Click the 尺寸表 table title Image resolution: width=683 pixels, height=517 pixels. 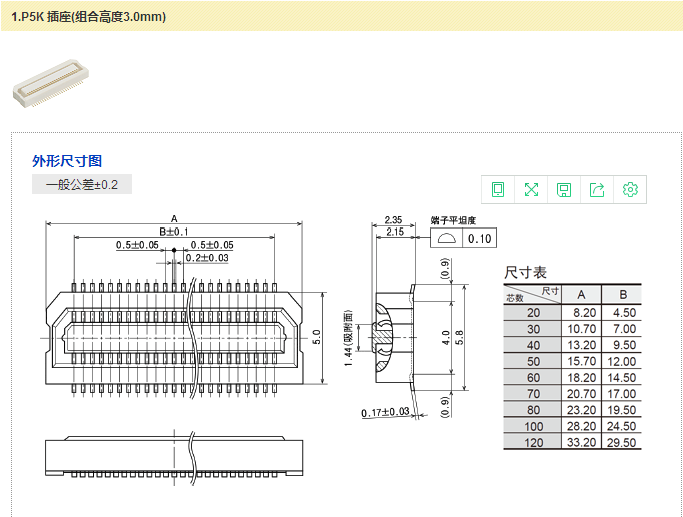(525, 272)
